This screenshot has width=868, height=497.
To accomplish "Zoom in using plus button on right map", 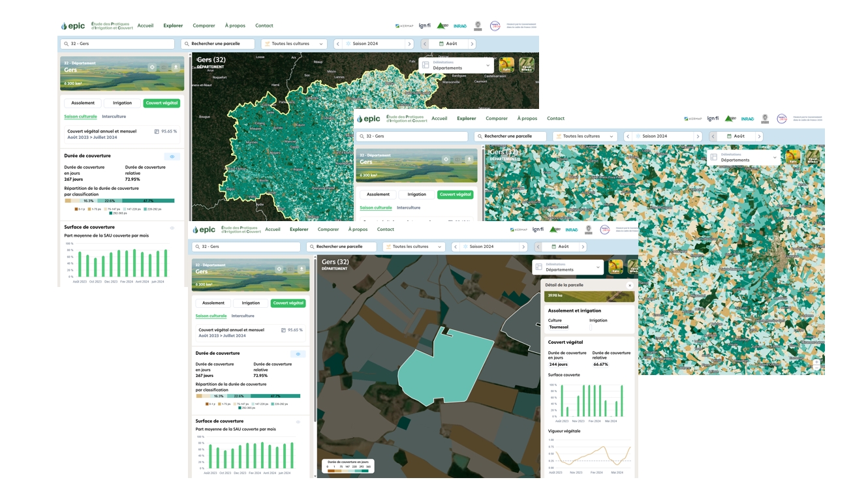I will pos(816,362).
